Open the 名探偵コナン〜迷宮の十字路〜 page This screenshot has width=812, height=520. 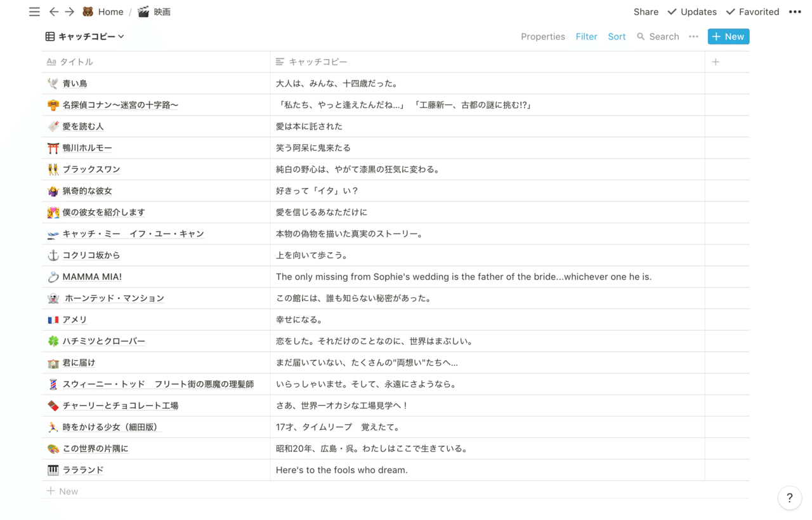tap(120, 105)
